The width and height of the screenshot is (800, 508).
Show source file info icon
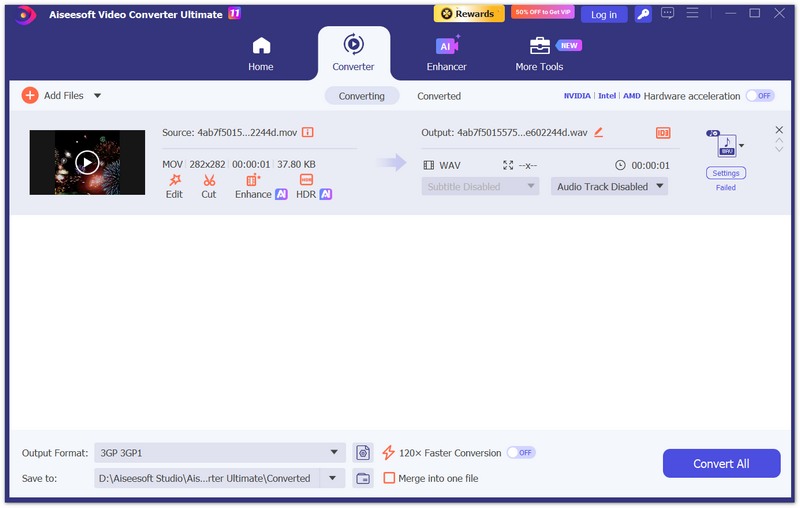click(x=307, y=132)
